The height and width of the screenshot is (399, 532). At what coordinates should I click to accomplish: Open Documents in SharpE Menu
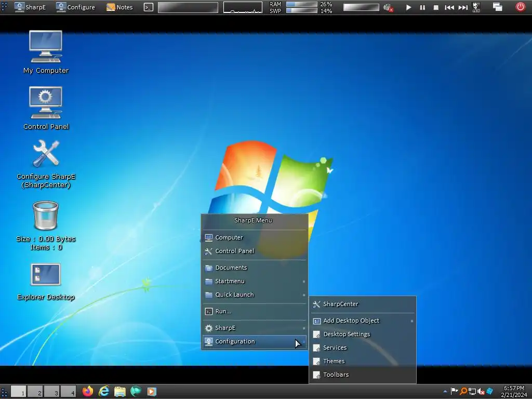pos(255,268)
